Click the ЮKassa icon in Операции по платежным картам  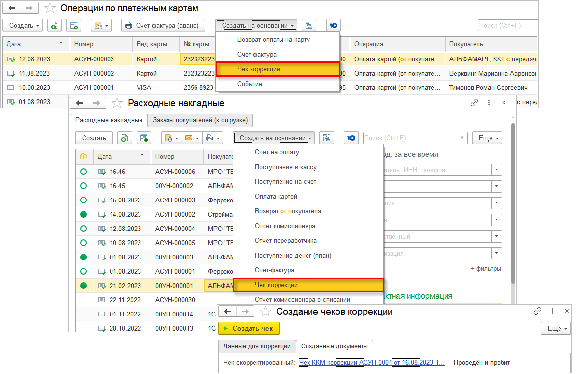333,26
